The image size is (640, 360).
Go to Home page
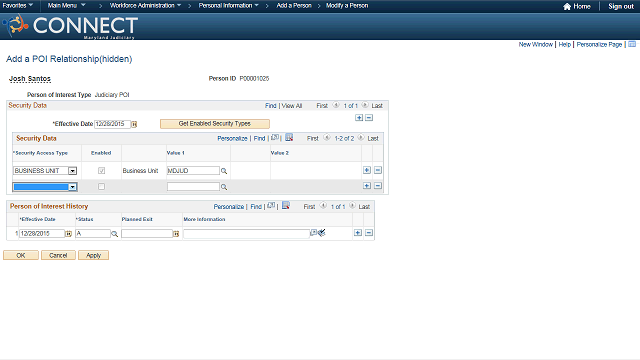(577, 6)
